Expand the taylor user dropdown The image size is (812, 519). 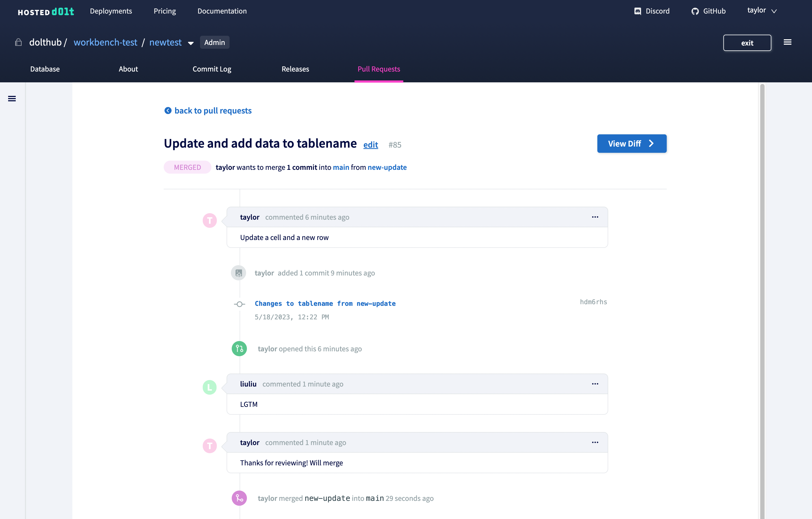coord(762,11)
